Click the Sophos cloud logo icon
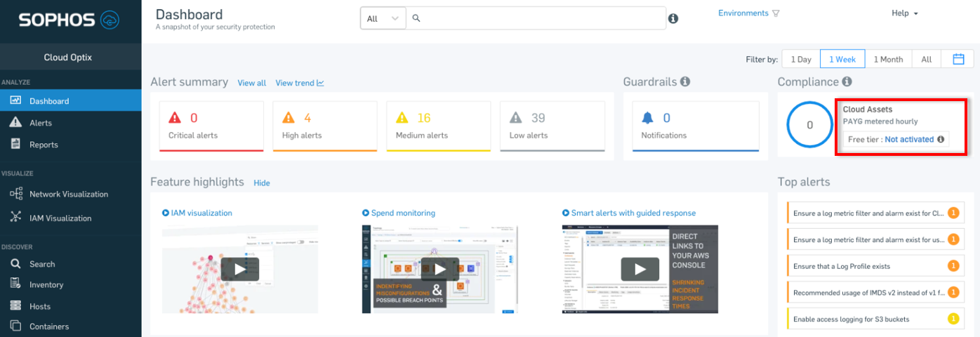980x337 pixels. click(110, 20)
